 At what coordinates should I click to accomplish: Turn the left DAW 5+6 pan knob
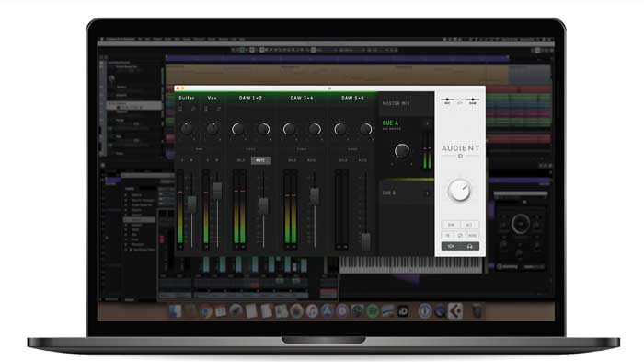[340, 129]
